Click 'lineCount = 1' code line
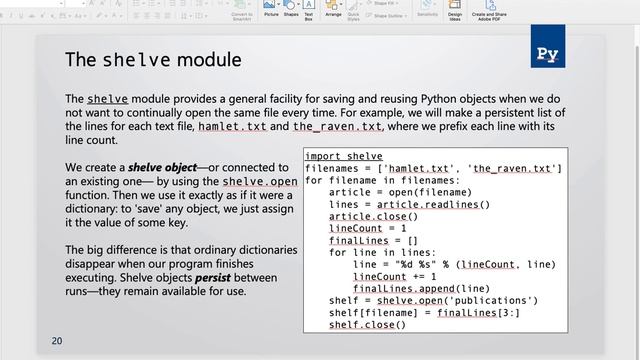The height and width of the screenshot is (360, 640). (368, 229)
